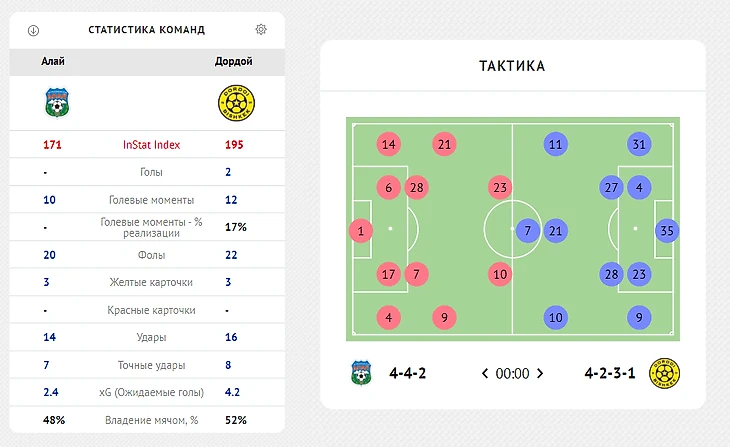Select the Алай column header
This screenshot has height=447, width=730.
click(53, 62)
